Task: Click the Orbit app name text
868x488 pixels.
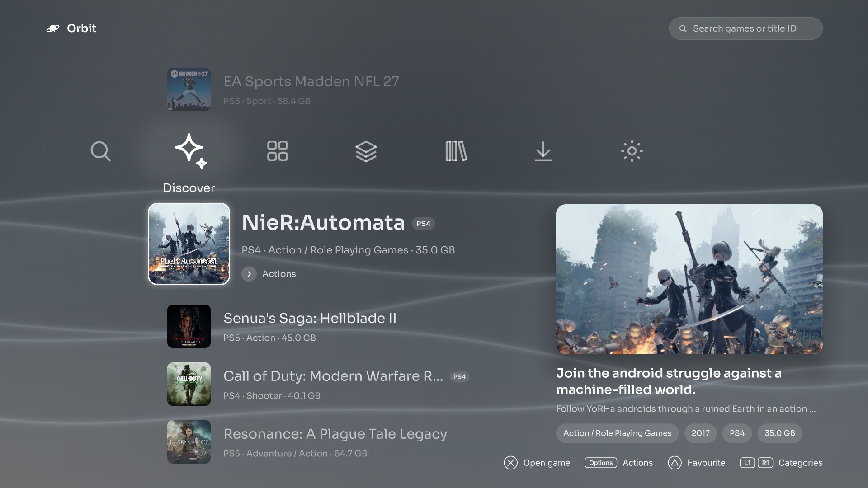Action: (x=81, y=28)
